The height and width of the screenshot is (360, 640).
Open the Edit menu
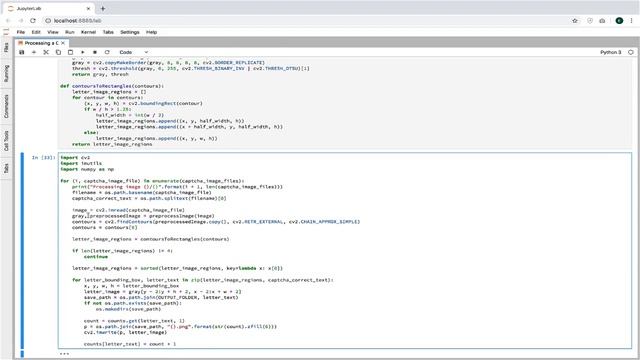tap(36, 32)
